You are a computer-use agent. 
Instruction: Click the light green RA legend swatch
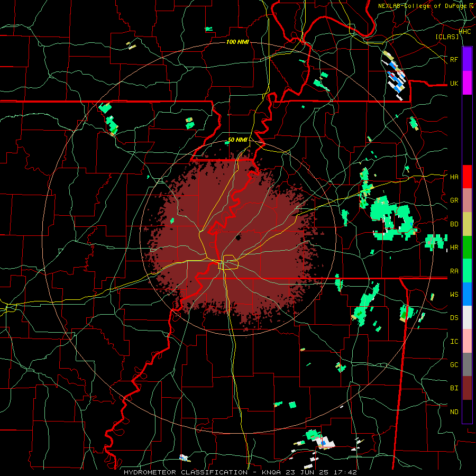pos(467,271)
